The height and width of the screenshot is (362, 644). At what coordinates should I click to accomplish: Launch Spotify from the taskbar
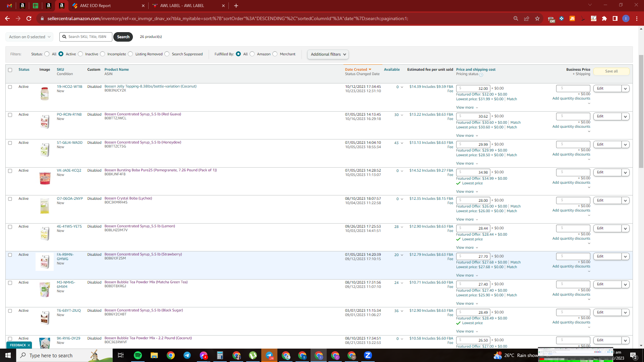click(138, 355)
